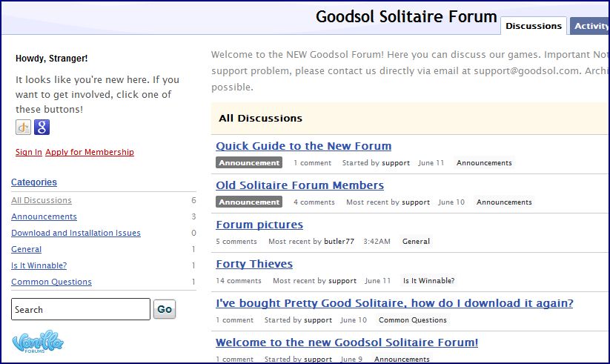Open the Forty Thieves discussion
This screenshot has width=610, height=364.
(254, 264)
